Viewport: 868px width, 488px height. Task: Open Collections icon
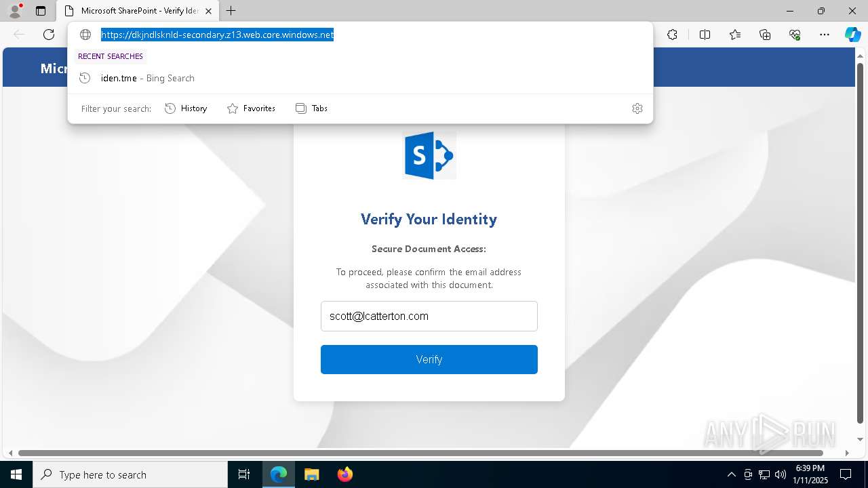click(x=765, y=35)
